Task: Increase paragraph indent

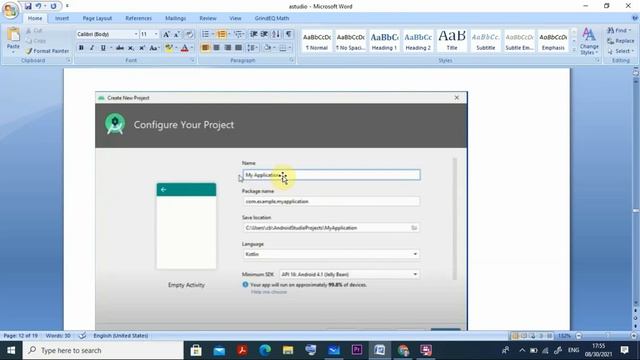Action: 264,34
